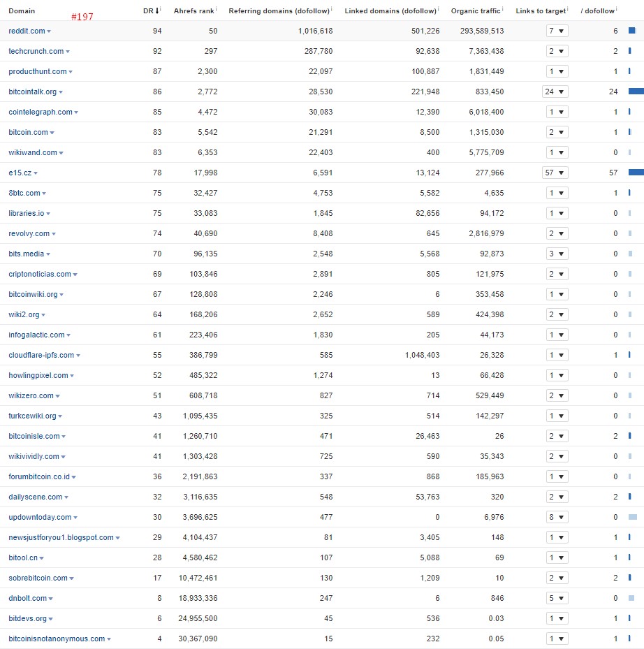
Task: Open links-to-target dropdown for reddit.com row
Action: [557, 31]
